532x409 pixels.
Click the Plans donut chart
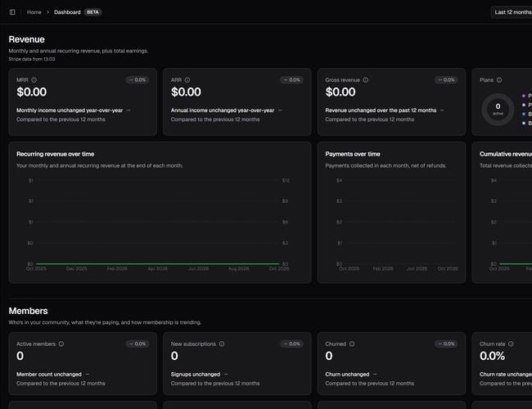498,110
